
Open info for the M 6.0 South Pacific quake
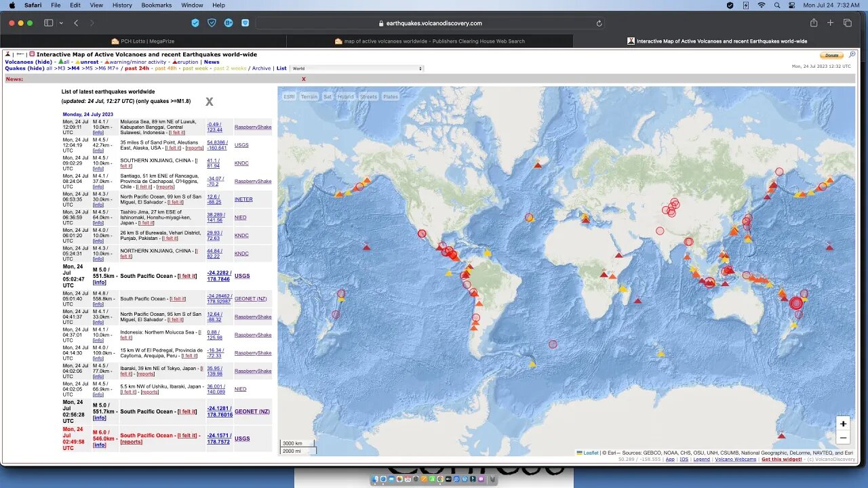pos(100,445)
